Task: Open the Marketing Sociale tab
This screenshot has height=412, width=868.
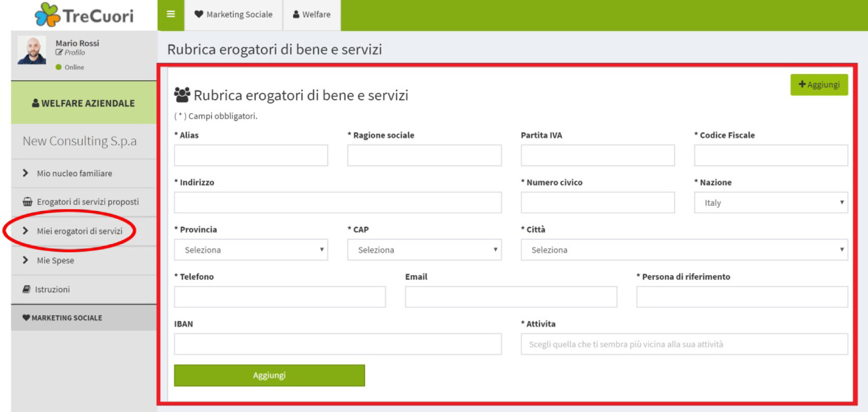Action: point(234,14)
